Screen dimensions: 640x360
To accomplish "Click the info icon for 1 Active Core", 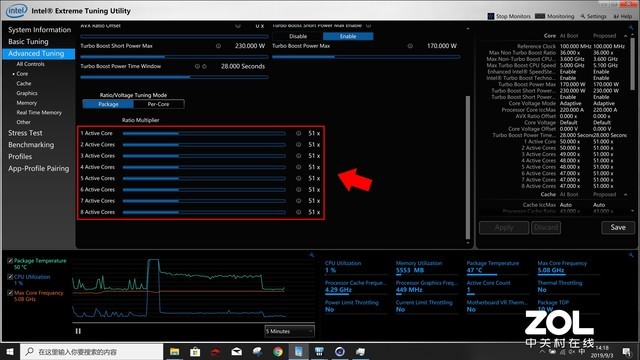I will pyautogui.click(x=298, y=133).
